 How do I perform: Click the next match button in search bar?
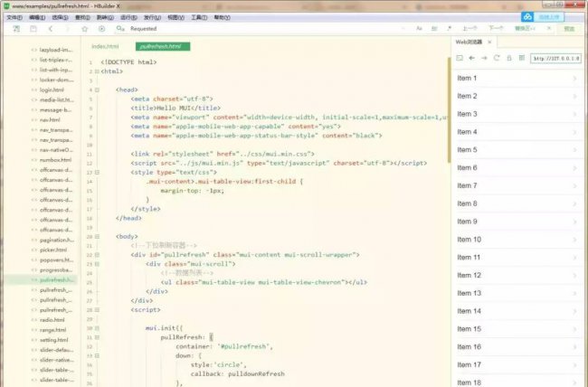[496, 29]
